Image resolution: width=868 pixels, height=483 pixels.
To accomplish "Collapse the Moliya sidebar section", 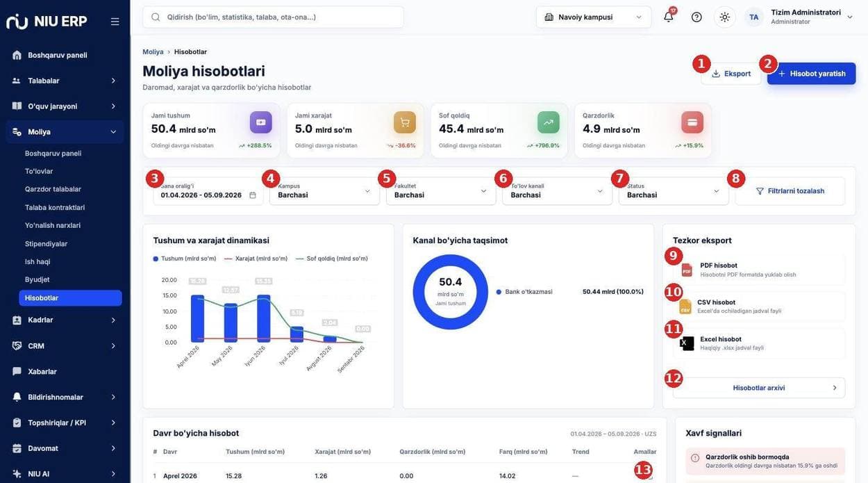I will tap(65, 131).
